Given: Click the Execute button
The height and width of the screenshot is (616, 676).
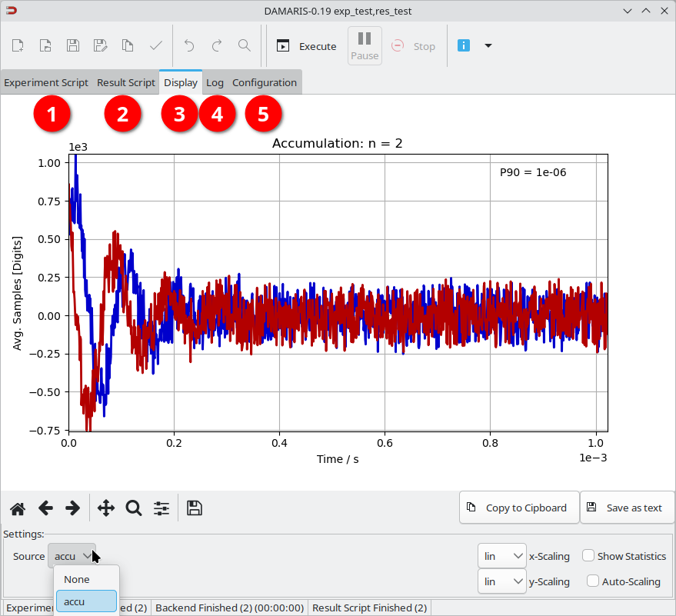Looking at the screenshot, I should point(307,46).
